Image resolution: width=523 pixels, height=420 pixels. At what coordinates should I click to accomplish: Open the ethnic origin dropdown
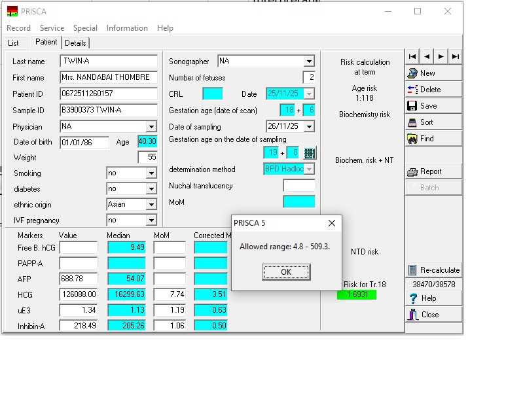pos(151,205)
